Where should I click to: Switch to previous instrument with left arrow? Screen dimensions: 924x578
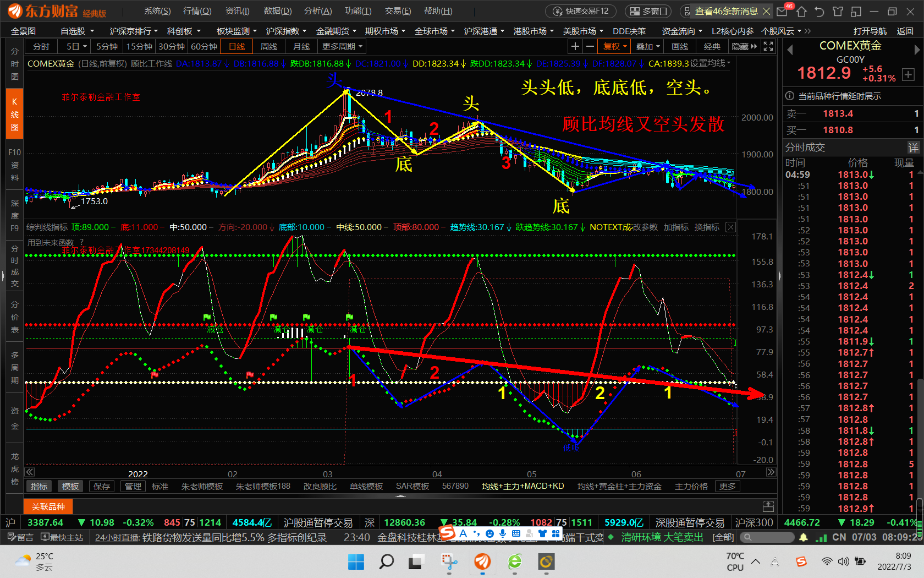tap(790, 50)
